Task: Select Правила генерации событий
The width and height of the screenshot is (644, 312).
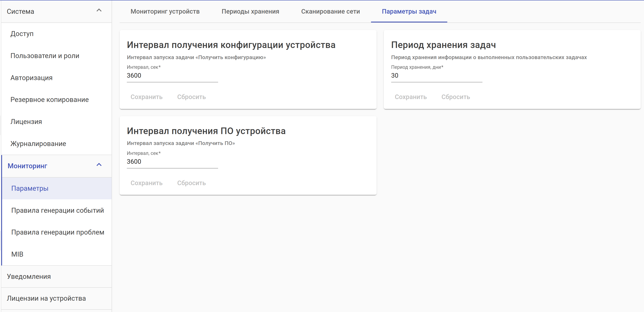Action: 58,210
